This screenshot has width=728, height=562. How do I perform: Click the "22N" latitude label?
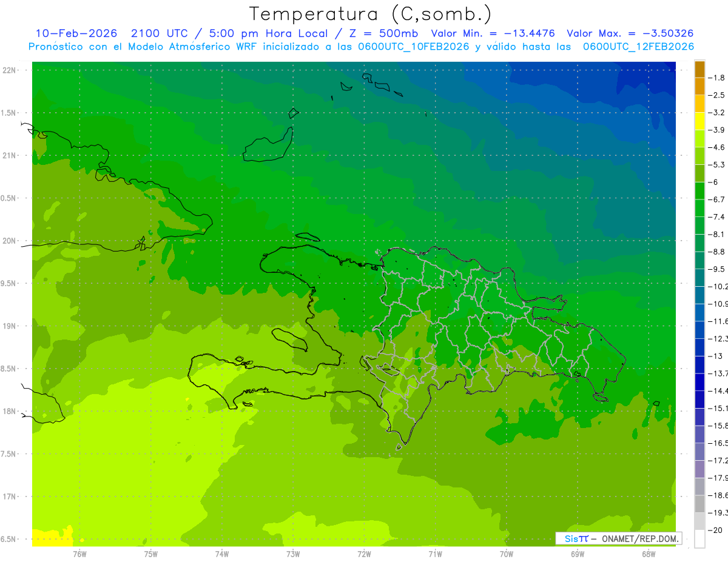(x=10, y=70)
